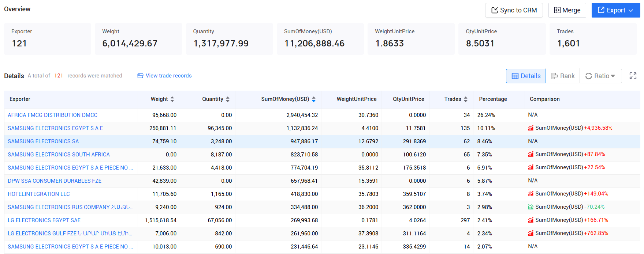Sort by Quantity column arrows

pyautogui.click(x=228, y=99)
